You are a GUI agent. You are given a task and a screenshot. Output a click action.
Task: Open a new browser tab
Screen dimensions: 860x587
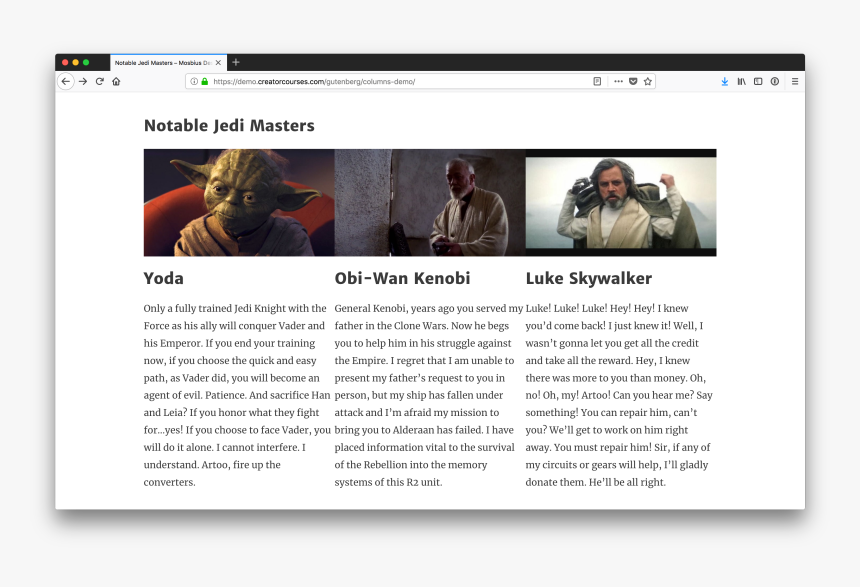tap(235, 61)
